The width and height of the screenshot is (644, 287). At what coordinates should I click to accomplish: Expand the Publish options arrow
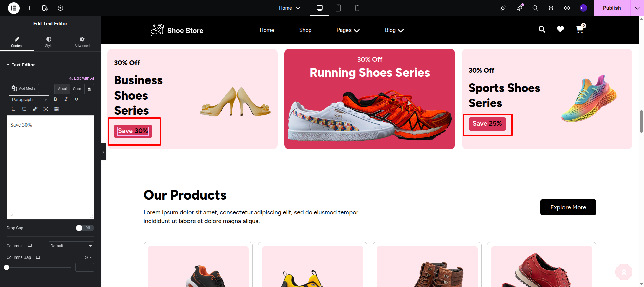pyautogui.click(x=637, y=8)
